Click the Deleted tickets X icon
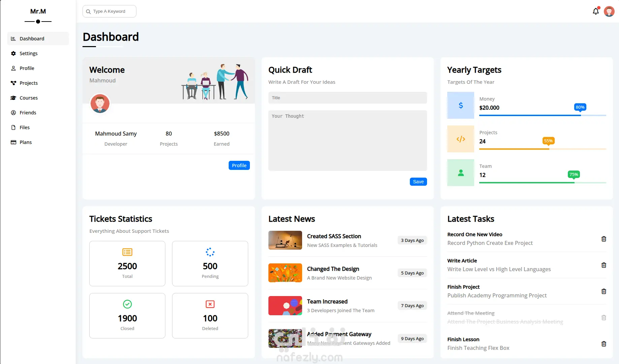619x364 pixels. point(210,304)
